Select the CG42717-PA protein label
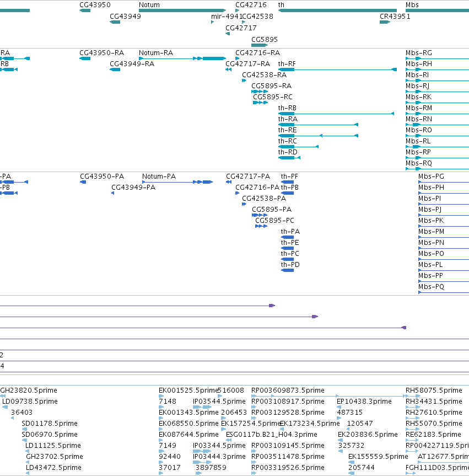The height and width of the screenshot is (476, 469). [248, 177]
